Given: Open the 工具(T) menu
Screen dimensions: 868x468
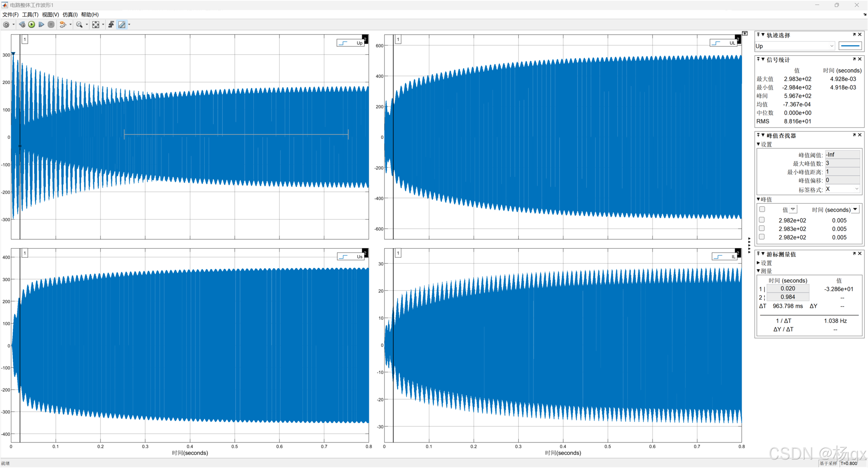Looking at the screenshot, I should click(x=30, y=15).
